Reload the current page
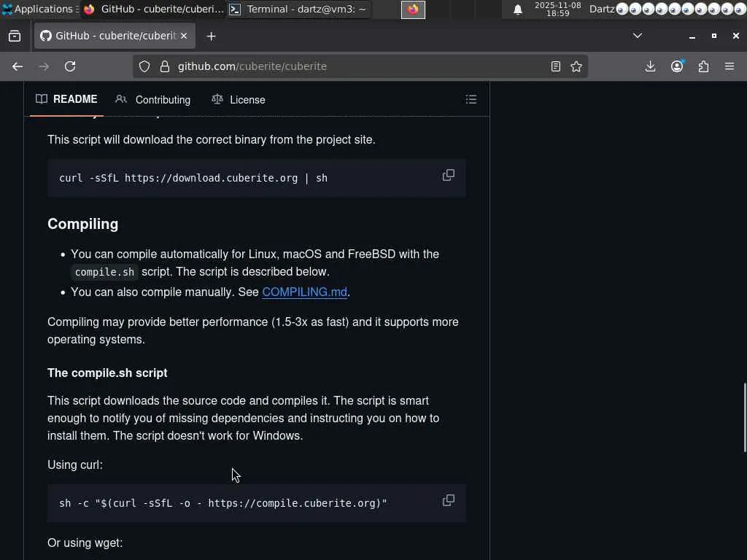 (x=70, y=66)
